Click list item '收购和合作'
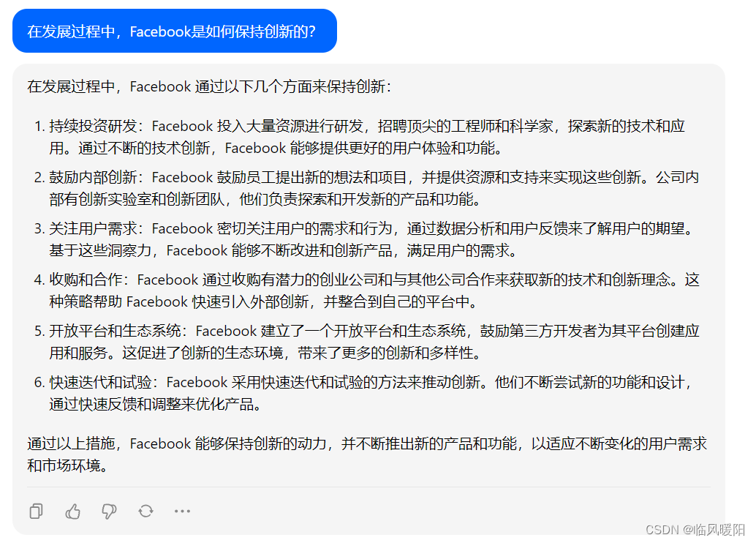The height and width of the screenshot is (543, 756). tap(366, 290)
